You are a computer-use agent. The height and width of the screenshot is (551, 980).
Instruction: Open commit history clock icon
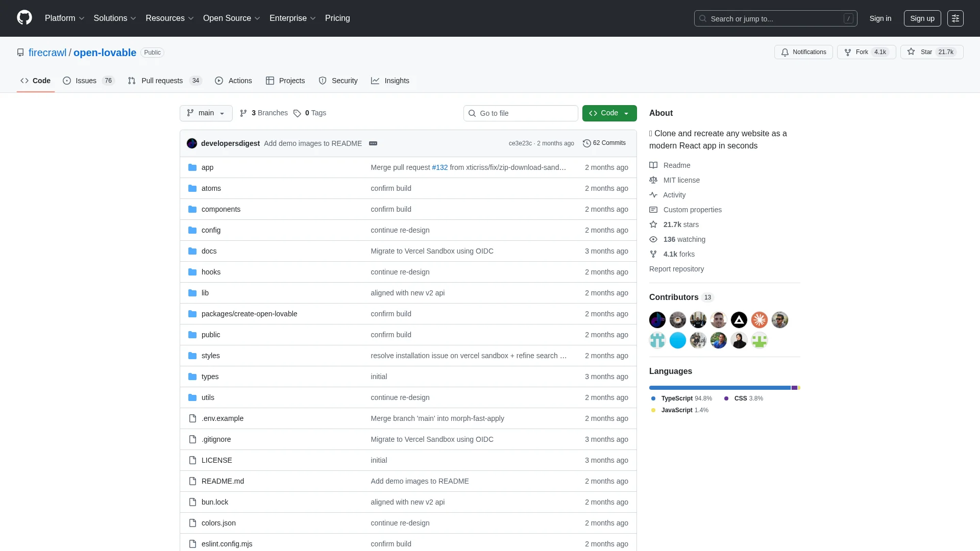587,143
